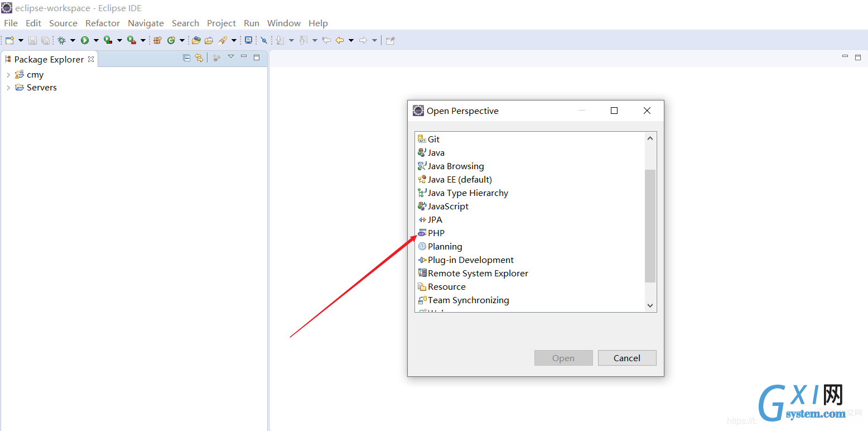Select Java EE (default) perspective
This screenshot has width=868, height=431.
(455, 180)
